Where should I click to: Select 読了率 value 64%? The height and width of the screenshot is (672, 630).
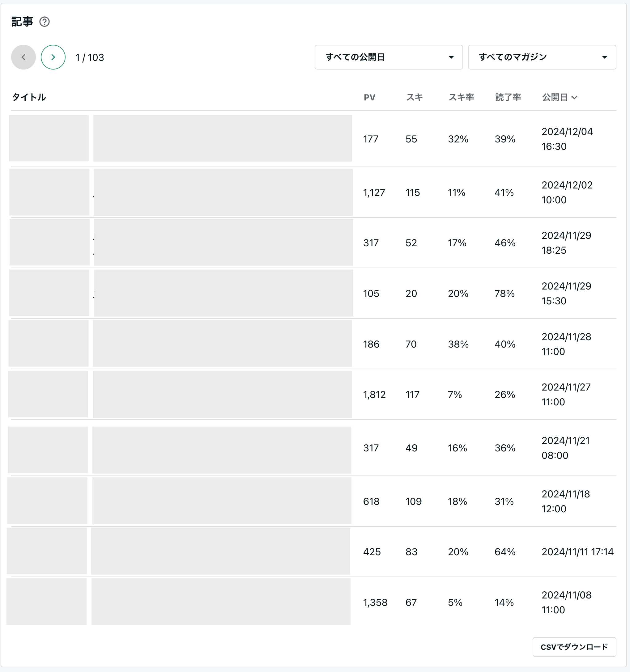505,552
